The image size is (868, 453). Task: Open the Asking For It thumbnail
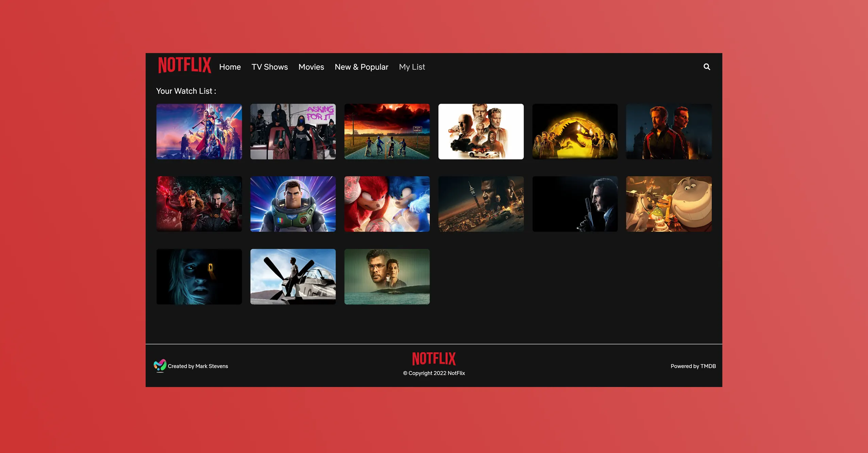click(293, 132)
